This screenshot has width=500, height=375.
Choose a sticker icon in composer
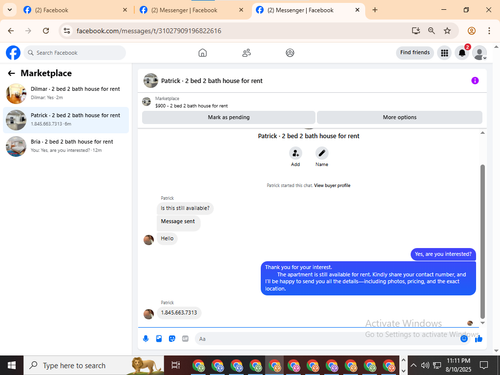coord(172,339)
